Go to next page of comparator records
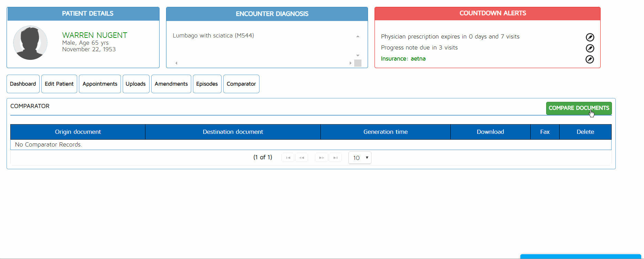Viewport: 644px width, 259px height. coord(321,158)
